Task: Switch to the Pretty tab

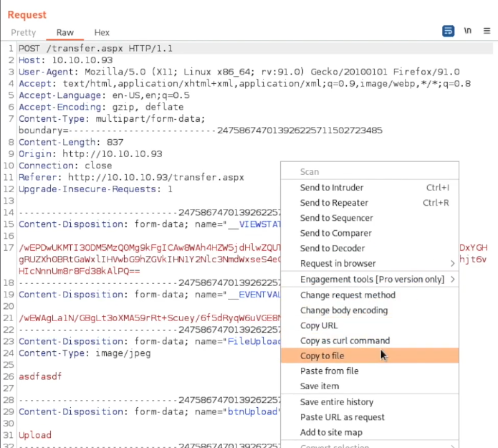Action: [x=23, y=33]
